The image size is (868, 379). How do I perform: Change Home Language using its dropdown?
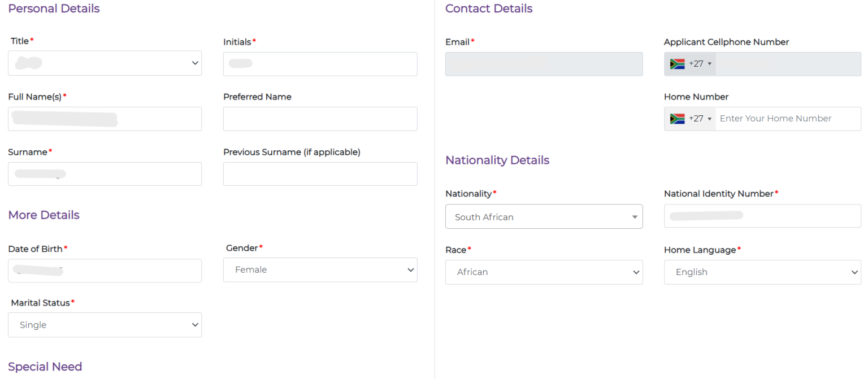click(762, 272)
